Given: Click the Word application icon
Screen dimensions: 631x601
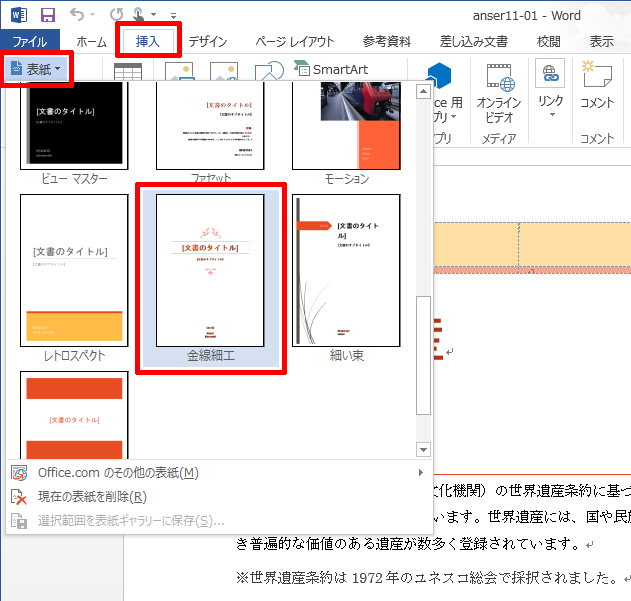Looking at the screenshot, I should (19, 15).
